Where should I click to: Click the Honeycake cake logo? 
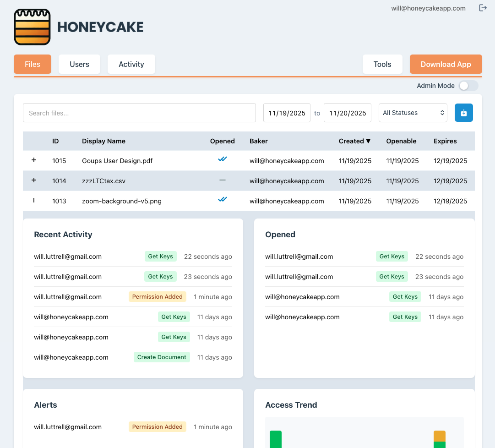[x=32, y=27]
